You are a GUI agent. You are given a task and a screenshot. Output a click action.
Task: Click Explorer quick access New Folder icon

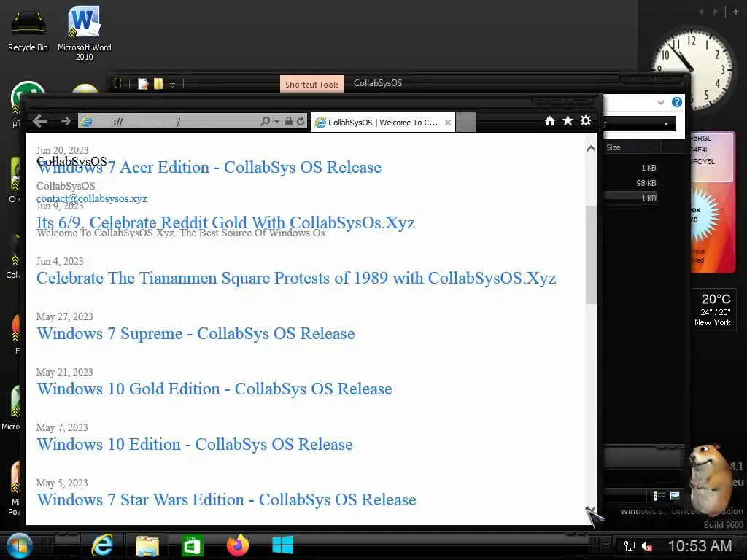click(158, 84)
